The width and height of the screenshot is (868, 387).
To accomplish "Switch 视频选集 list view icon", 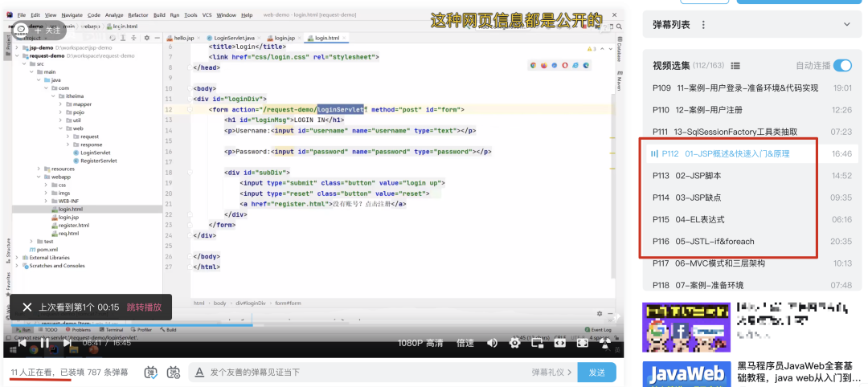I will pos(735,66).
